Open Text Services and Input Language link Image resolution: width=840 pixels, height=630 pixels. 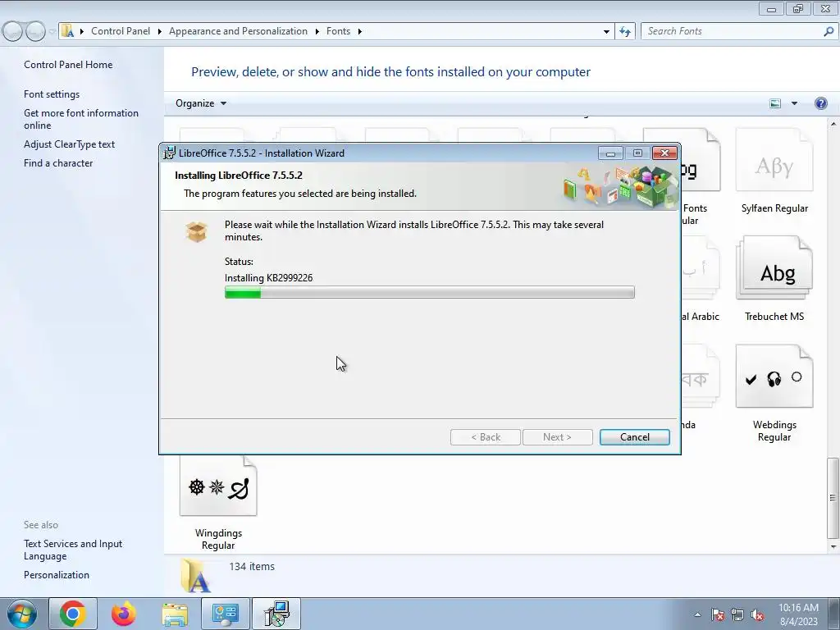pos(73,550)
